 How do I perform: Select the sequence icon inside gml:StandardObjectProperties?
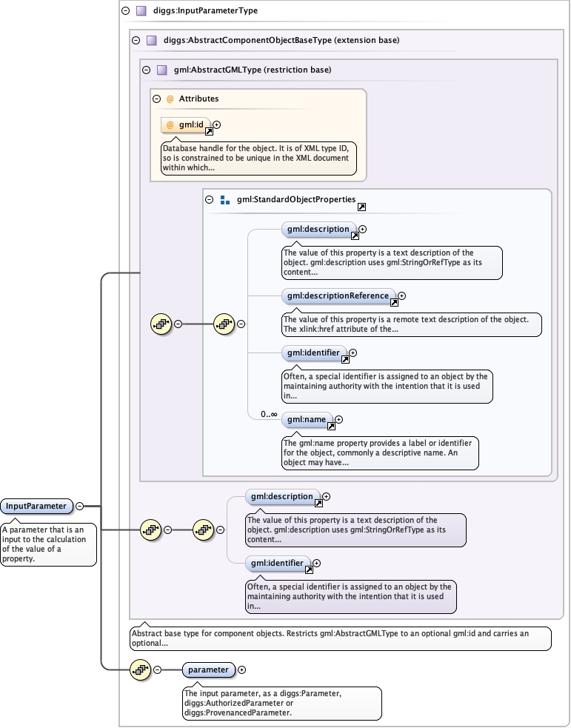(224, 324)
